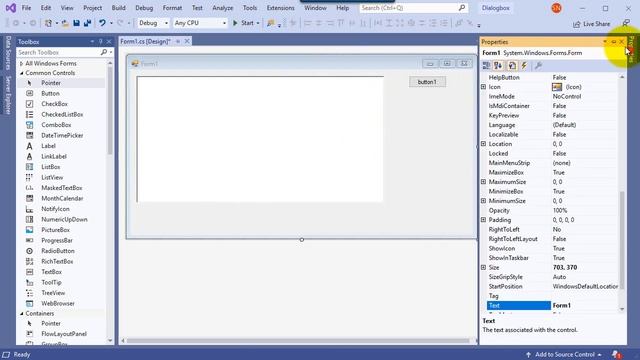Click the designer horizontal scrollbar
The width and height of the screenshot is (640, 360).
[x=298, y=340]
